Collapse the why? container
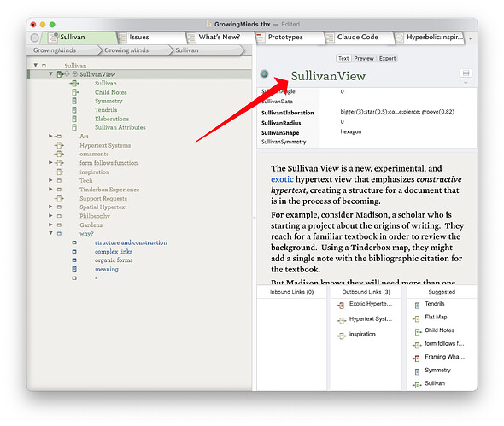504x426 pixels. (50, 233)
